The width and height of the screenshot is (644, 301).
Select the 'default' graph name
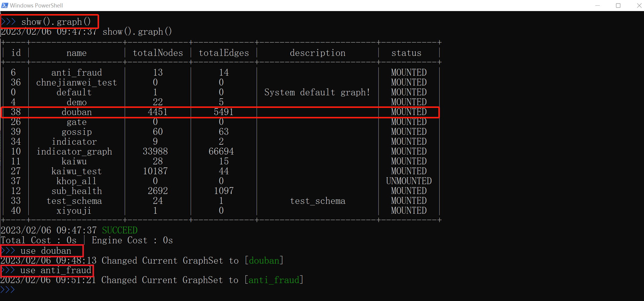[x=74, y=92]
